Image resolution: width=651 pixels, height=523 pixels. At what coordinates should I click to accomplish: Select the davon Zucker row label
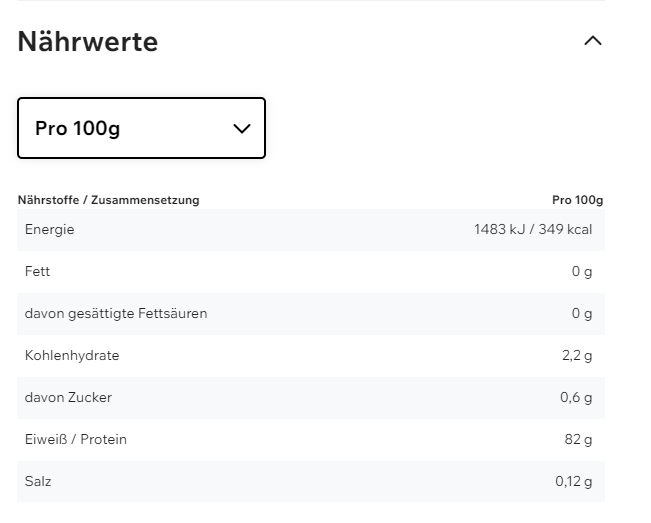click(68, 398)
